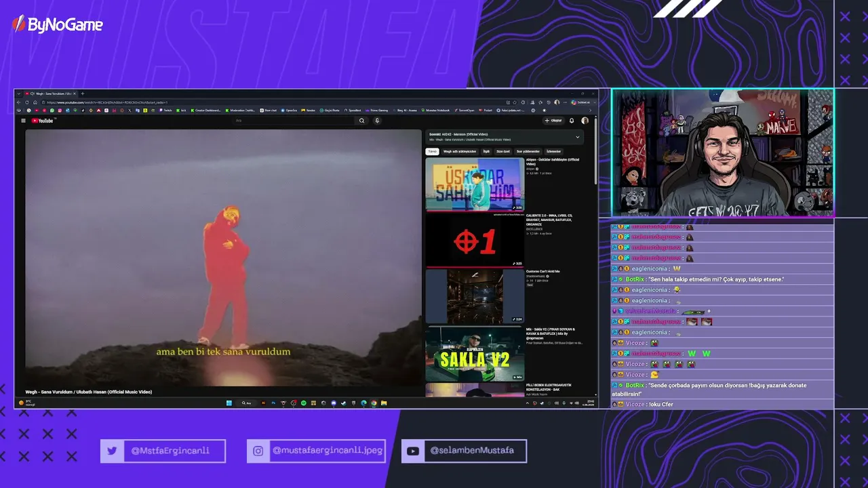Open a new browser tab with the plus icon
This screenshot has width=868, height=488.
point(83,94)
